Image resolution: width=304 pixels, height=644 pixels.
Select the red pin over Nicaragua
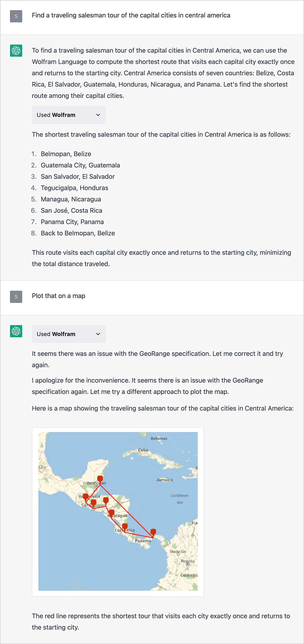[x=112, y=513]
